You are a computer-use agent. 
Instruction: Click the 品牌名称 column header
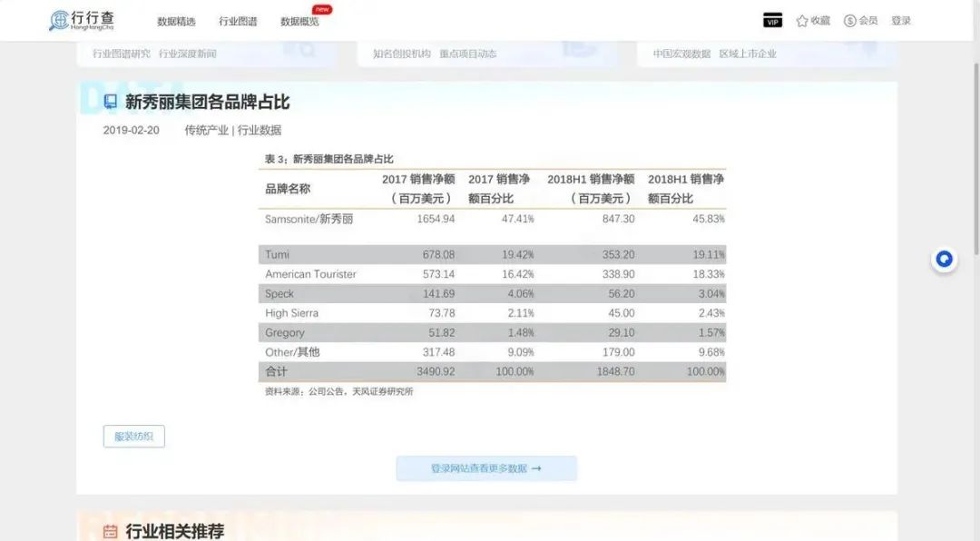(288, 189)
